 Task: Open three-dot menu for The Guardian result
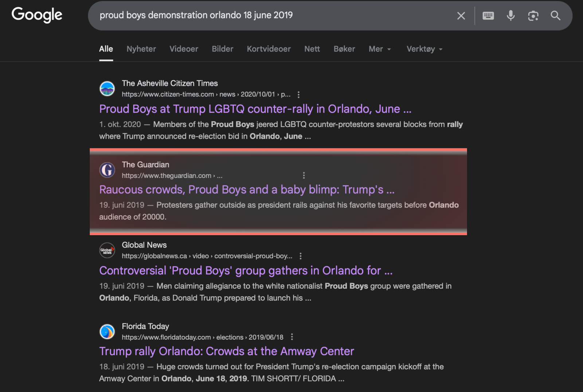coord(304,175)
